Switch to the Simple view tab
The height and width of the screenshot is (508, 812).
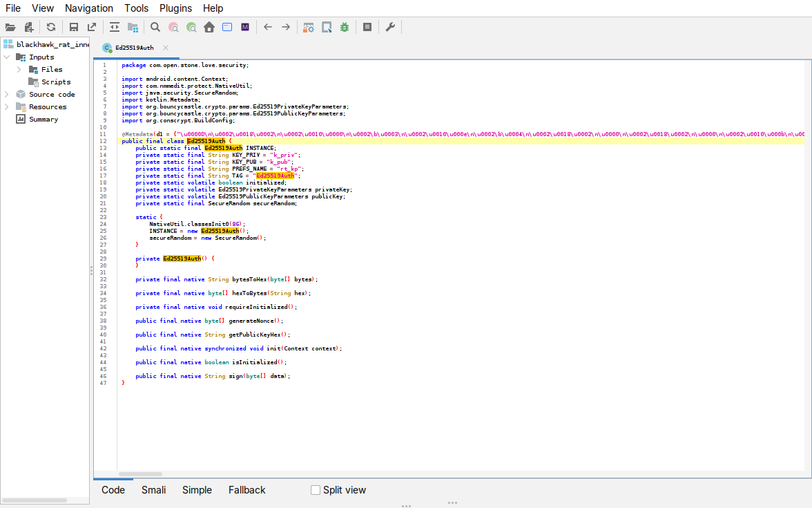click(197, 490)
